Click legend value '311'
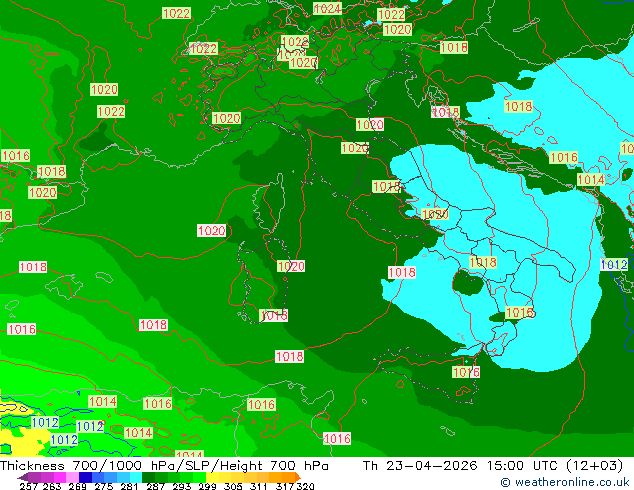The image size is (634, 490). tap(258, 486)
